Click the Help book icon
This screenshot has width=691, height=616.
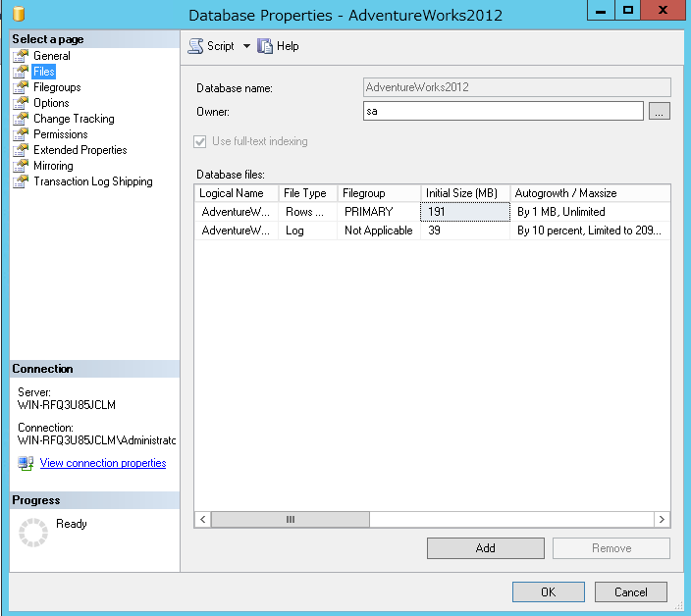pos(265,46)
